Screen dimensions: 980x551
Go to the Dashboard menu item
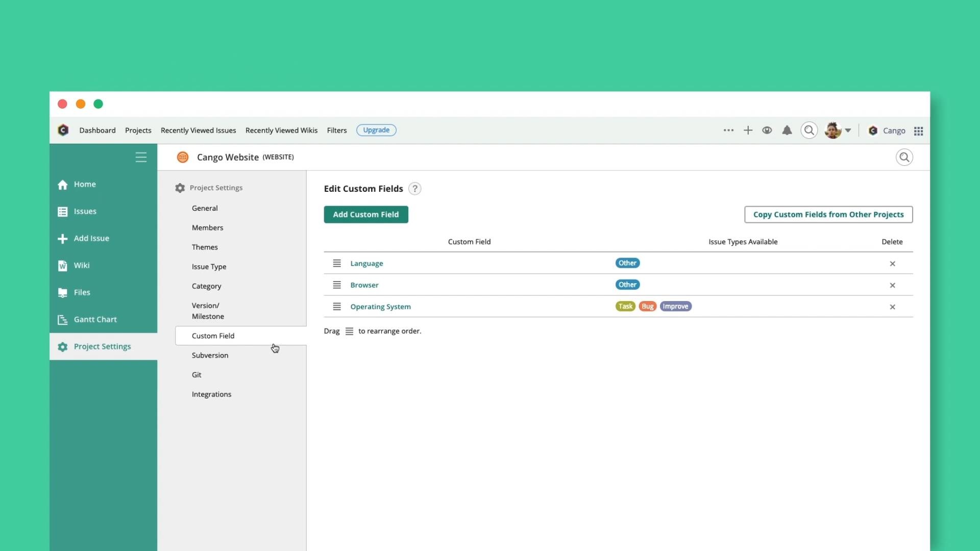97,130
